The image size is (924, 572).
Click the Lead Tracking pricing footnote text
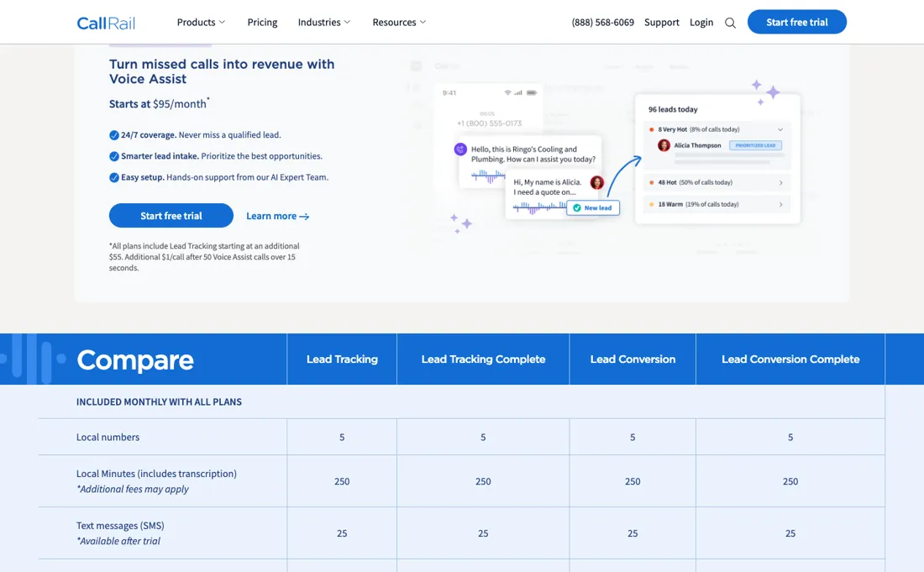(204, 257)
